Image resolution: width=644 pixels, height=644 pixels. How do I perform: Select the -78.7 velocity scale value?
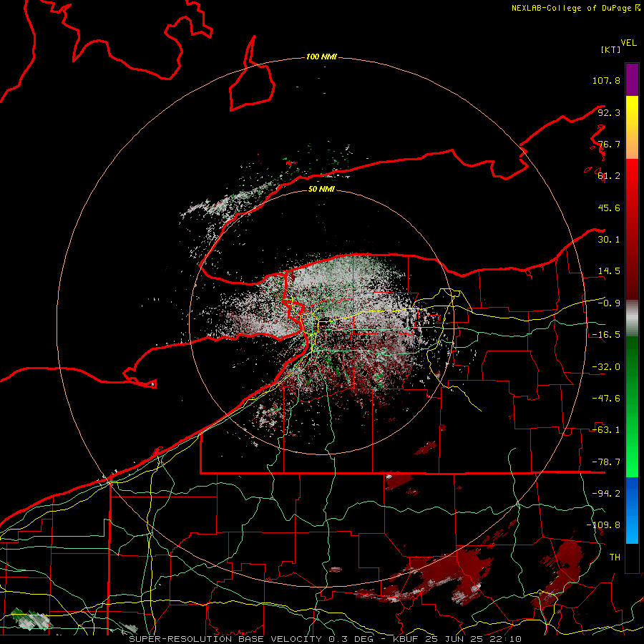point(606,462)
